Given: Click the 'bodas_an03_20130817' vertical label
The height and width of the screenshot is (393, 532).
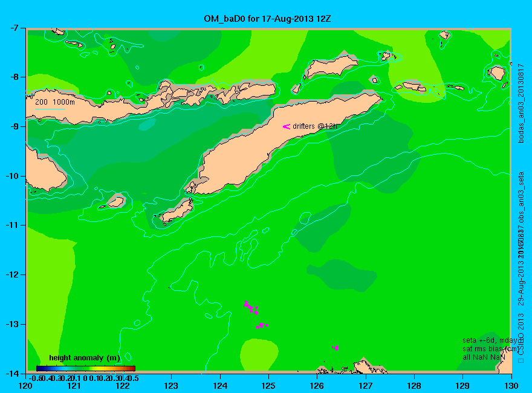Looking at the screenshot, I should click(521, 103).
